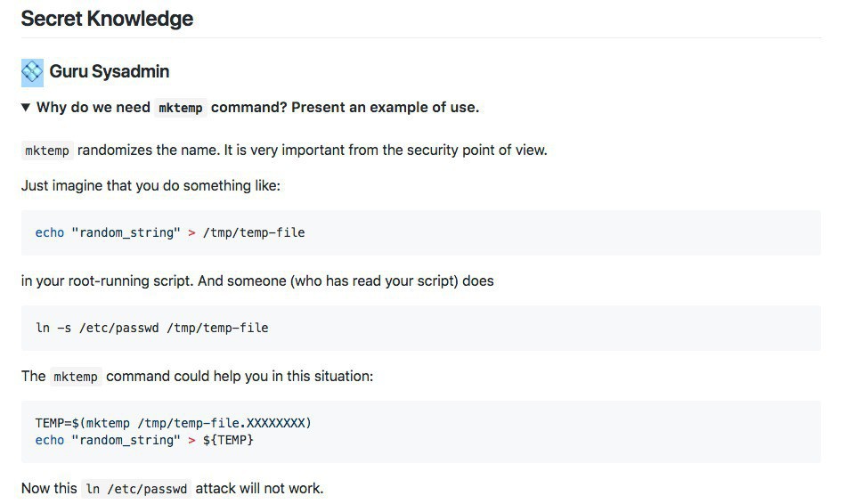The image size is (846, 504).
Task: Click the mktemp code tag in the question
Action: point(180,109)
